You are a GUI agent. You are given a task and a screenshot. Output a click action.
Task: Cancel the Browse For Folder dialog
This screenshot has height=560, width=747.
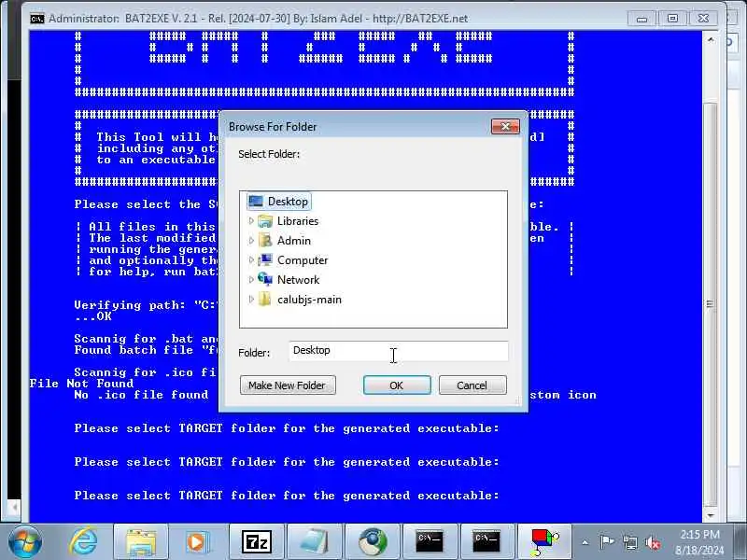coord(472,385)
